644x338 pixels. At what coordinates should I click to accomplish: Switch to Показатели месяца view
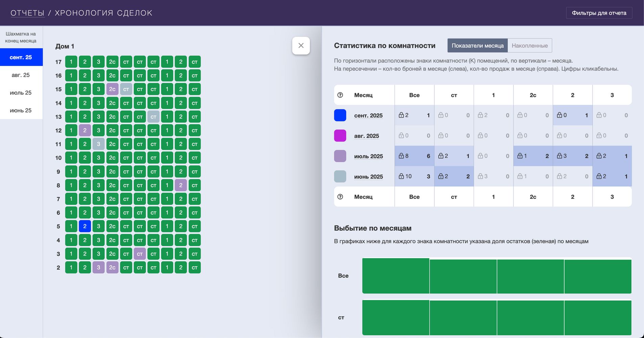[x=477, y=46]
